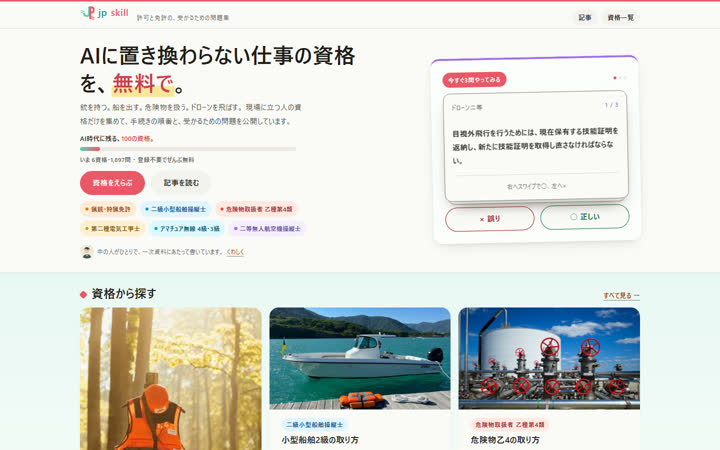Click the ドローン二等 card label

pos(467,107)
